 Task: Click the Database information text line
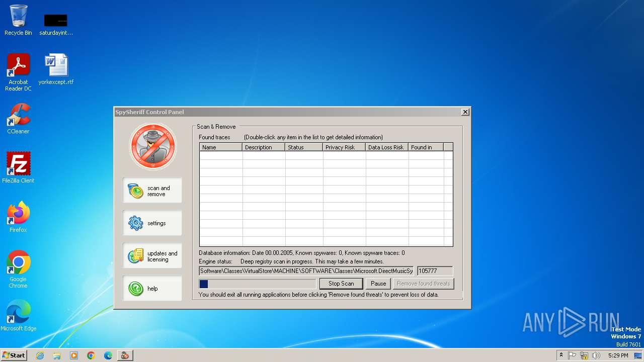[302, 253]
